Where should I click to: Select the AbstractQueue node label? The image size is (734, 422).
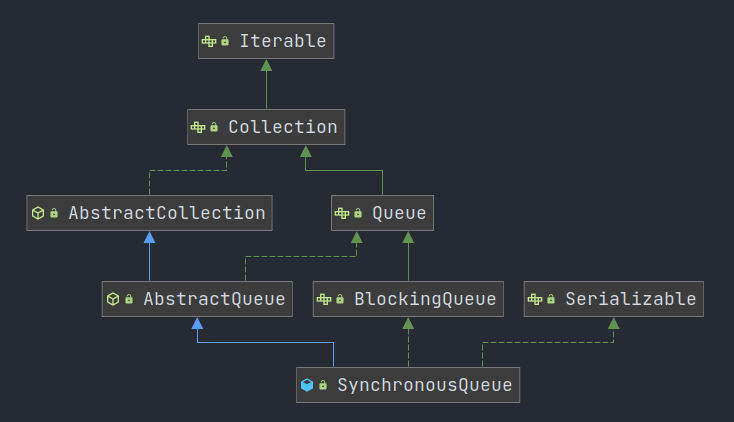point(214,299)
